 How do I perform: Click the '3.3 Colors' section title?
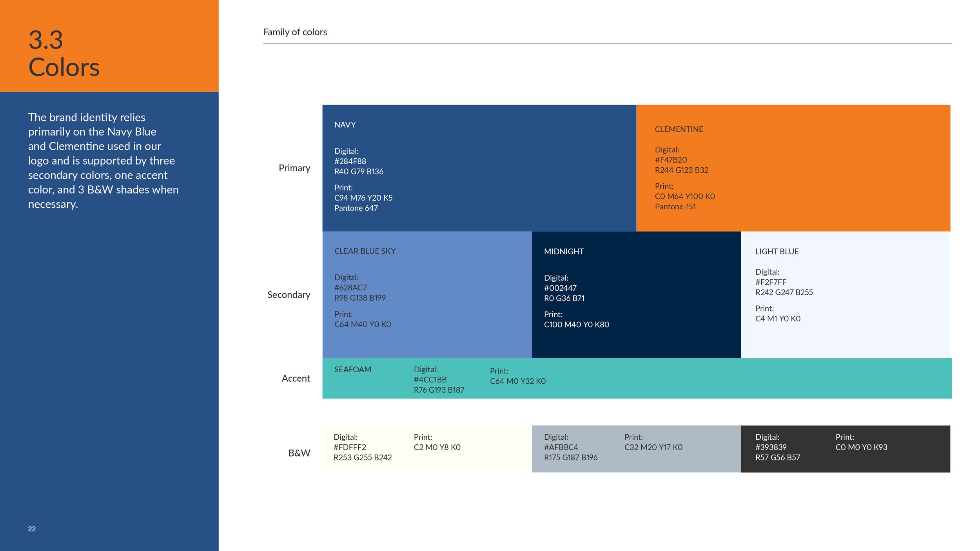click(x=64, y=53)
